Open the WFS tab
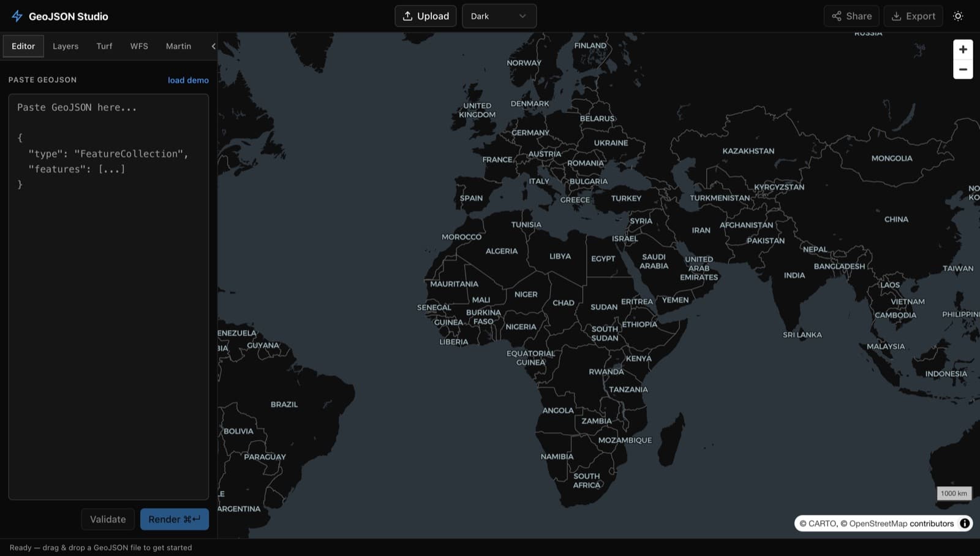Screen dimensions: 980x556 [x=139, y=46]
